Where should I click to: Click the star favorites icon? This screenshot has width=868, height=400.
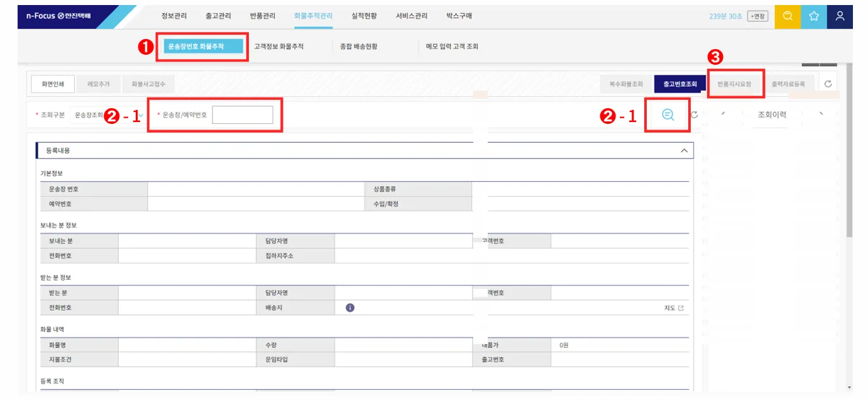point(814,16)
